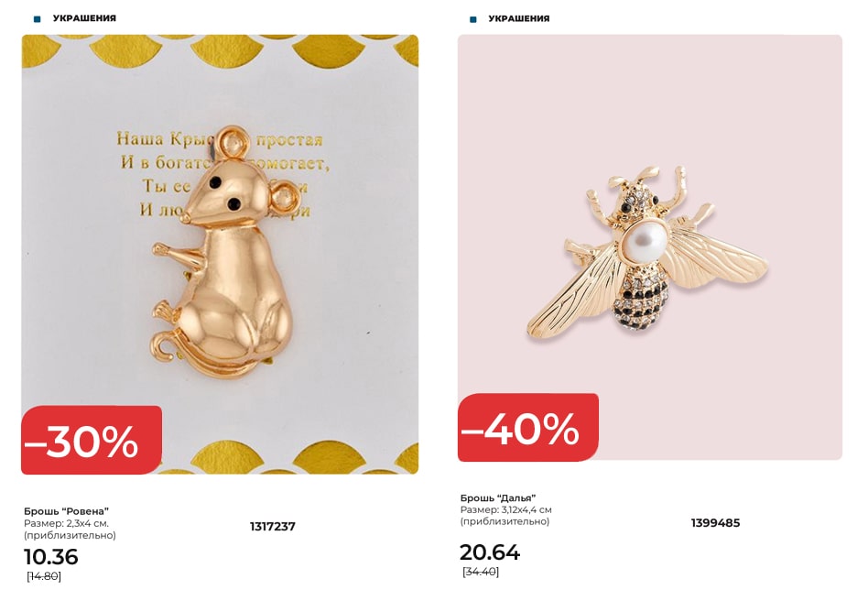This screenshot has height=601, width=868.
Task: Click the blue square icon beside left УКРАШЕНИЯ
Action: 38,19
